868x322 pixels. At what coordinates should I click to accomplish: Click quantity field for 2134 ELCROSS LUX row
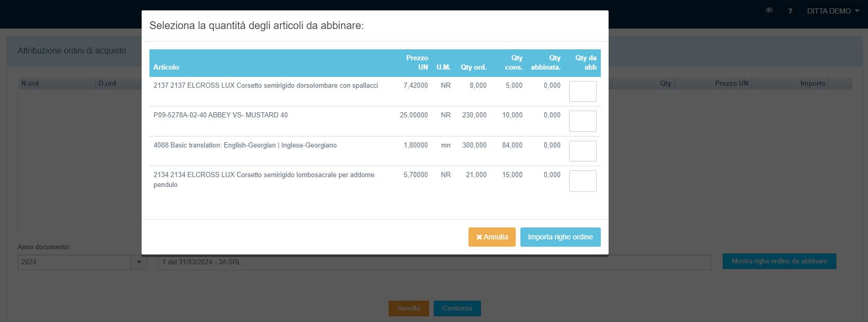click(582, 181)
